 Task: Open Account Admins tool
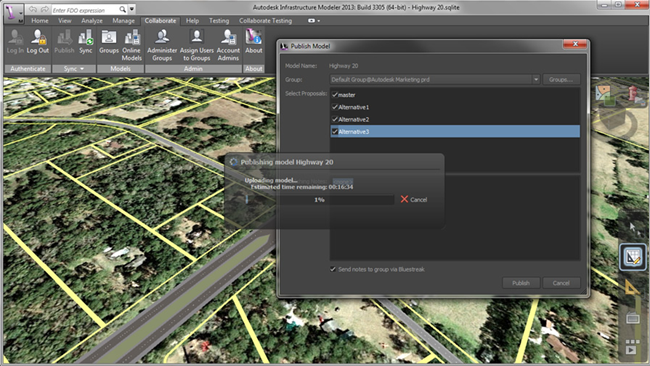(x=228, y=45)
